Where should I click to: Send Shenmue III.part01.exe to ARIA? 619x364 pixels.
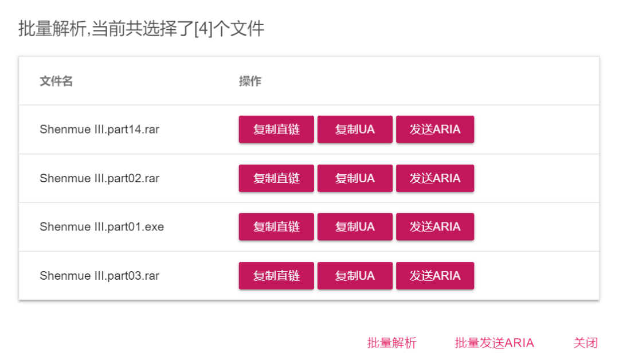click(434, 227)
